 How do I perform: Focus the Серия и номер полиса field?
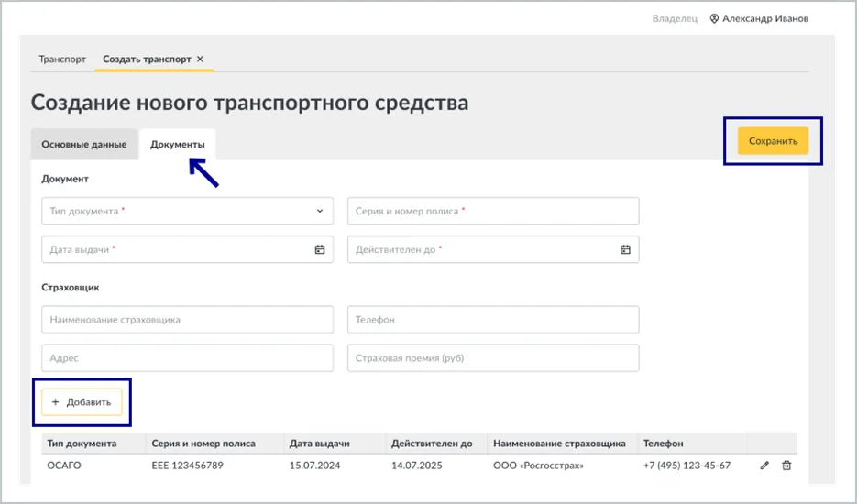click(x=493, y=211)
